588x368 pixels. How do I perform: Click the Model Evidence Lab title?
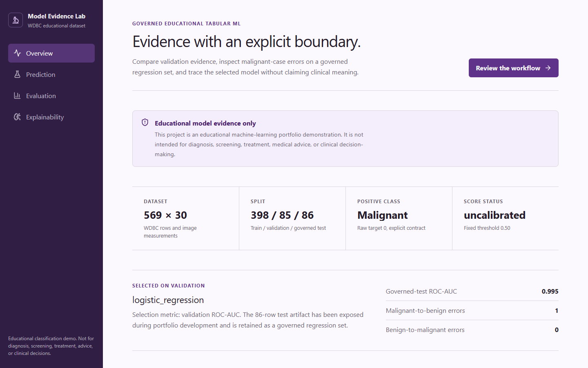click(56, 16)
